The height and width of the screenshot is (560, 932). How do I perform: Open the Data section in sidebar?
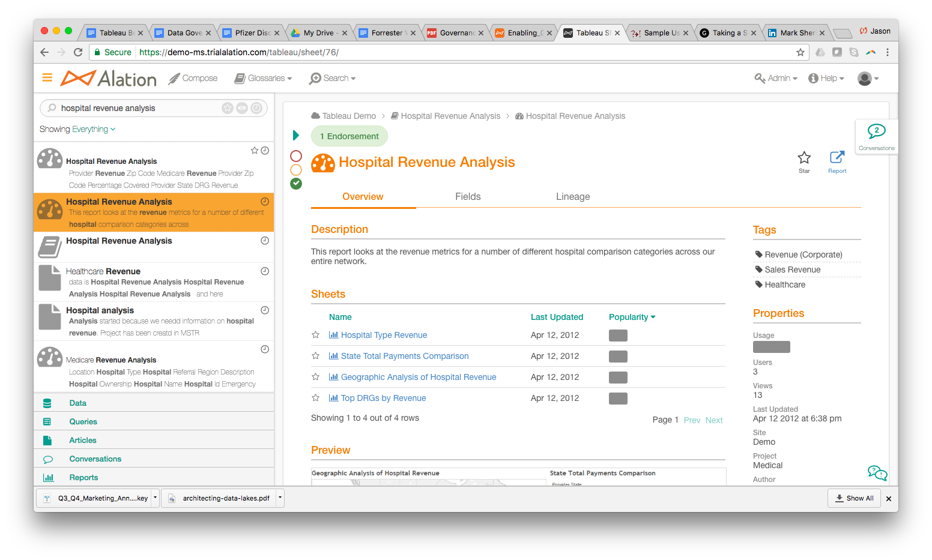154,403
